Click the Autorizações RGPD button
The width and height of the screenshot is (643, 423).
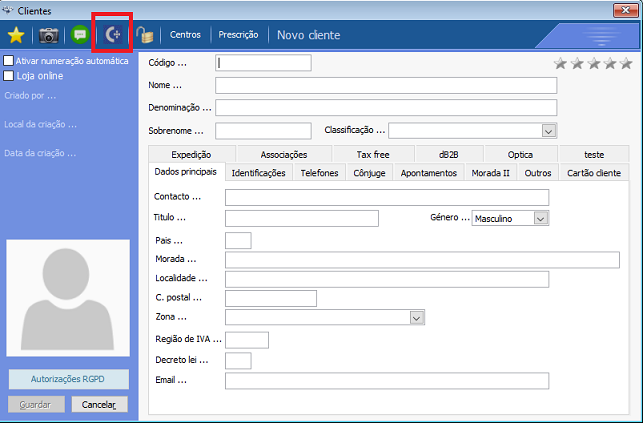(x=69, y=379)
